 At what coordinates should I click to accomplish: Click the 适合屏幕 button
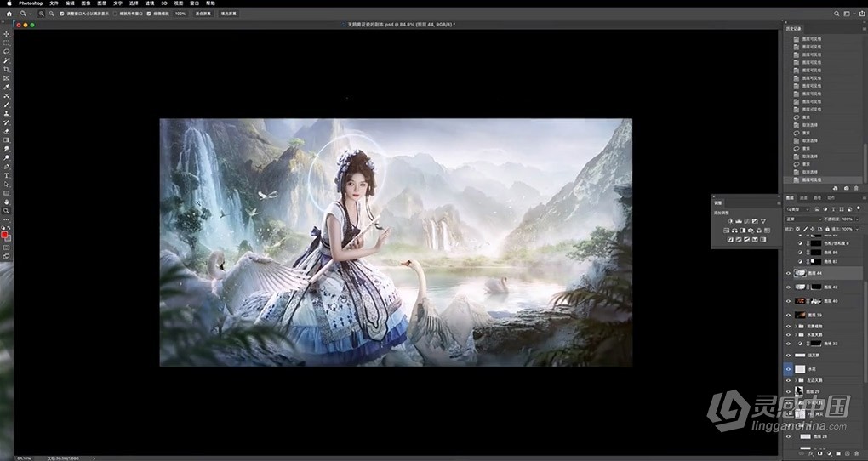coord(203,14)
